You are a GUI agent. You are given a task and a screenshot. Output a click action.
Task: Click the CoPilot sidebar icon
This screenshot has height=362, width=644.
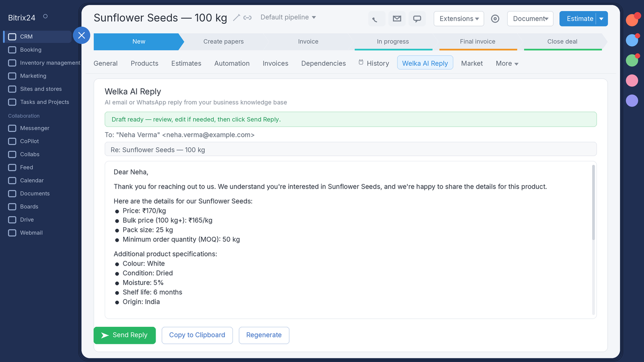12,141
